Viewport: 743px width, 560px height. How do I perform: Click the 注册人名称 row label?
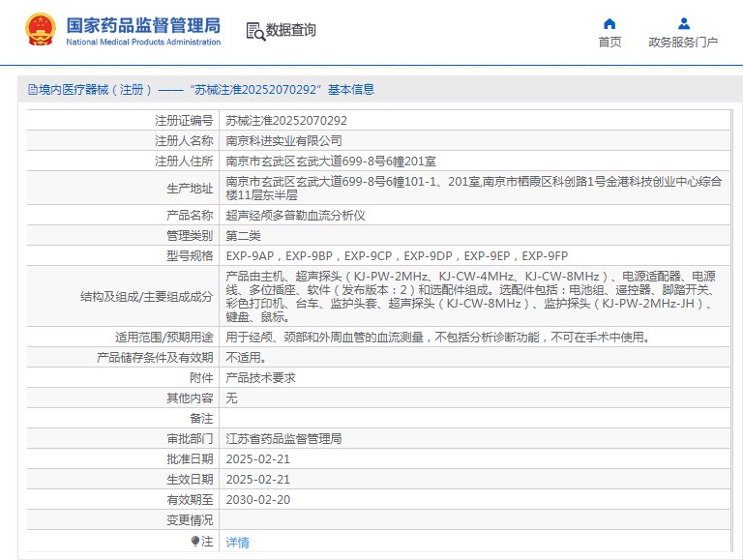[184, 140]
